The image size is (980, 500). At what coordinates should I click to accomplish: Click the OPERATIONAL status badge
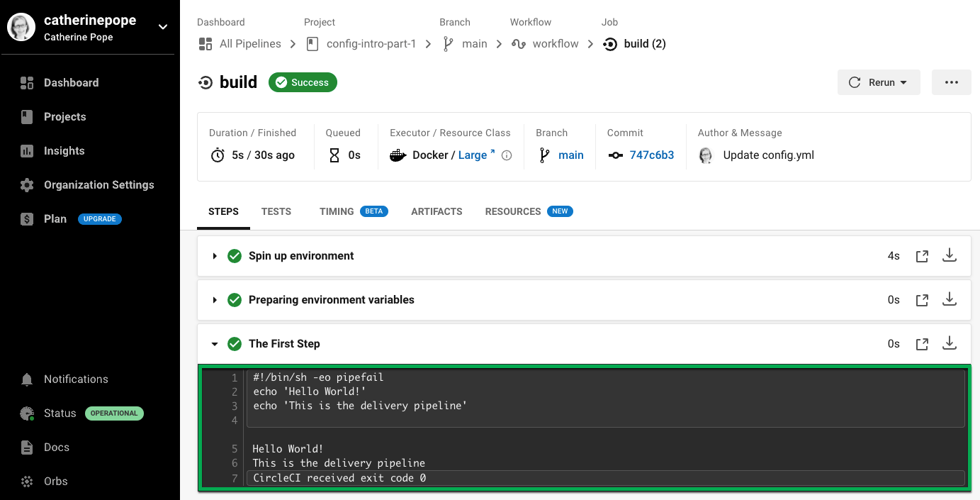pyautogui.click(x=114, y=413)
